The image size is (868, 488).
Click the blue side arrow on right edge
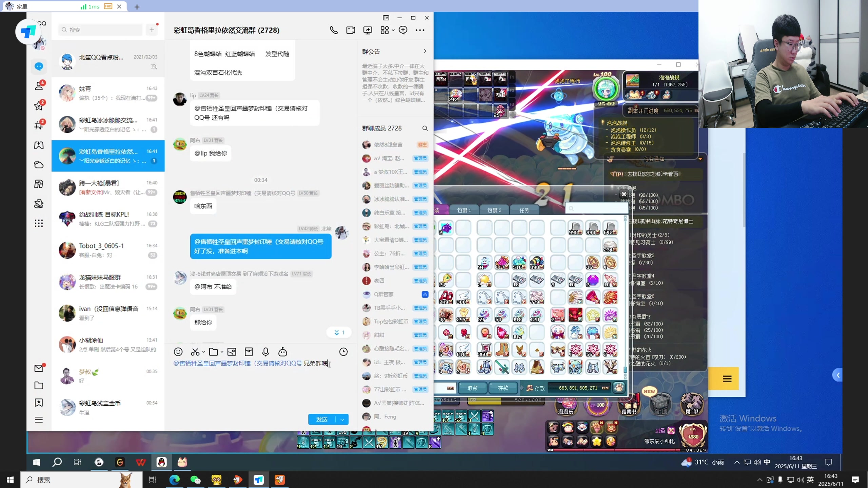tap(837, 375)
